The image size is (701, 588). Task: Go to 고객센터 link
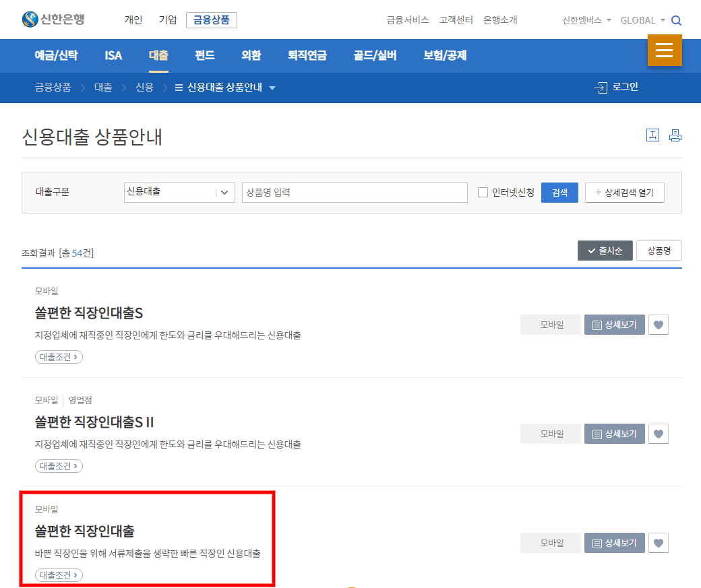click(x=456, y=20)
